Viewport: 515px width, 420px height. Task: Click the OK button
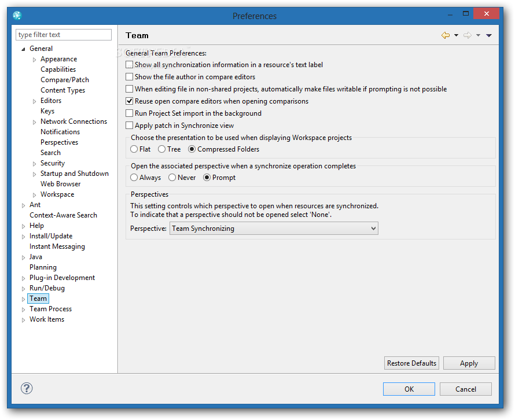(409, 389)
